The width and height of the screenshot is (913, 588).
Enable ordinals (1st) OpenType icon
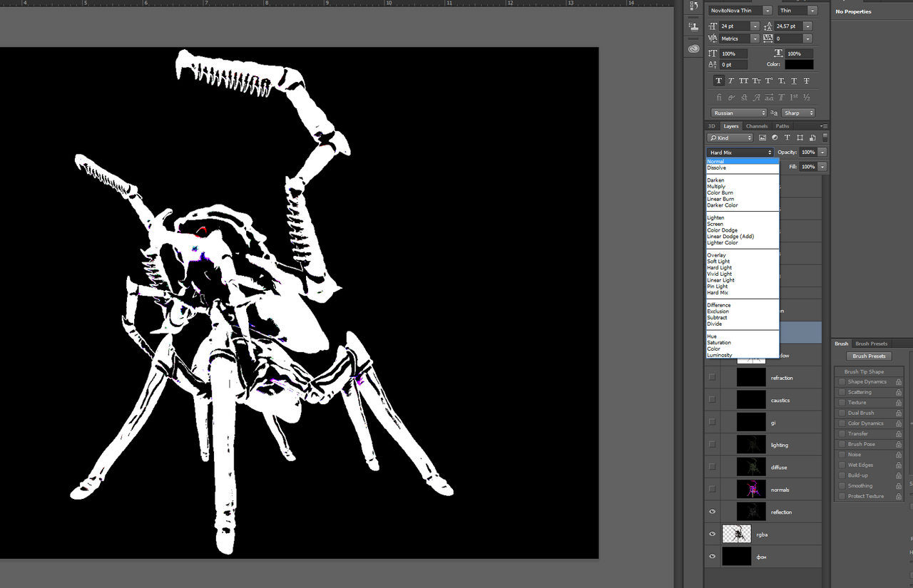(794, 98)
